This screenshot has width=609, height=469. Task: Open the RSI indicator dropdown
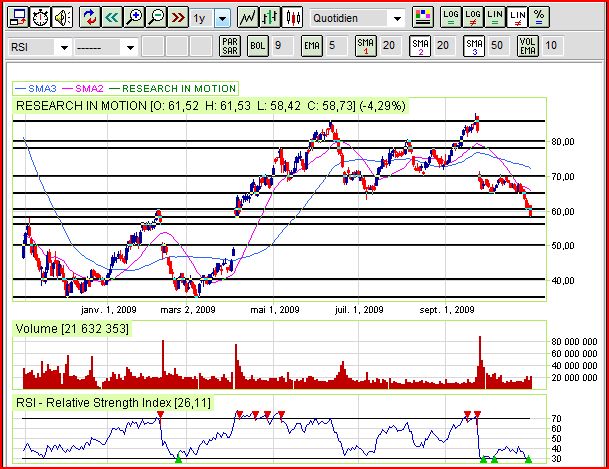click(x=64, y=48)
